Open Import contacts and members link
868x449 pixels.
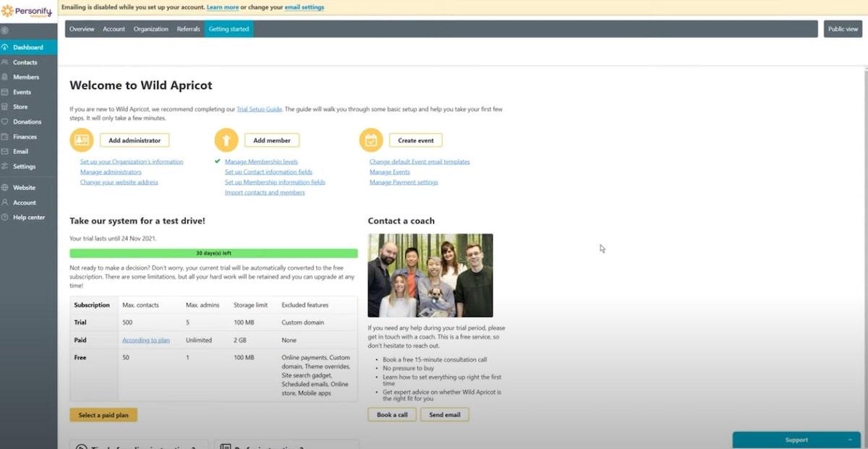265,192
